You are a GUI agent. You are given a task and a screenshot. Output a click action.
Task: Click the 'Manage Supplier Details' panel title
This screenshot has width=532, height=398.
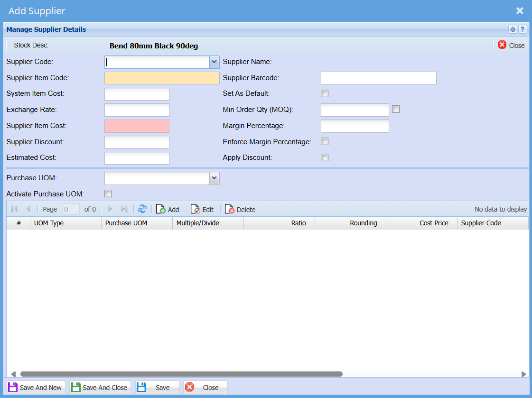(x=46, y=29)
